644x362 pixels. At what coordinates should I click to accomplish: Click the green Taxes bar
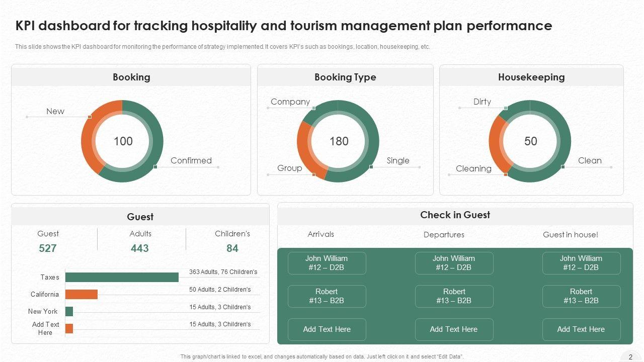[x=122, y=277]
